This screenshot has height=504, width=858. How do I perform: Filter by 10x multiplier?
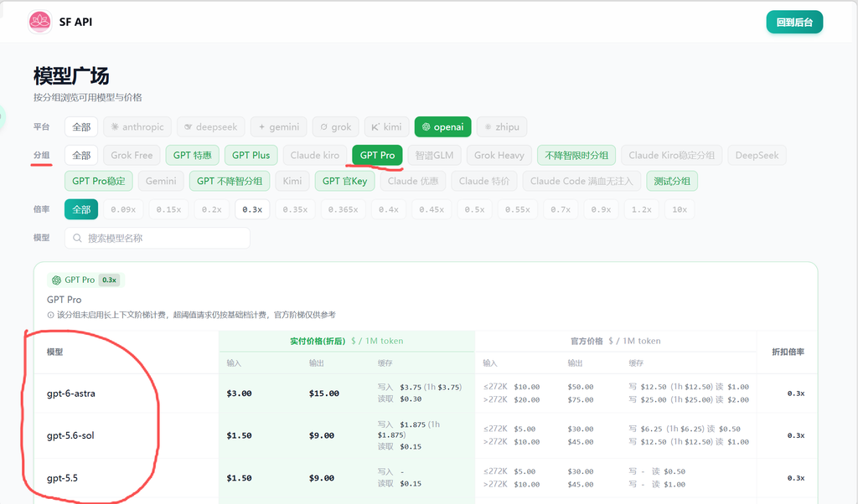pos(680,209)
